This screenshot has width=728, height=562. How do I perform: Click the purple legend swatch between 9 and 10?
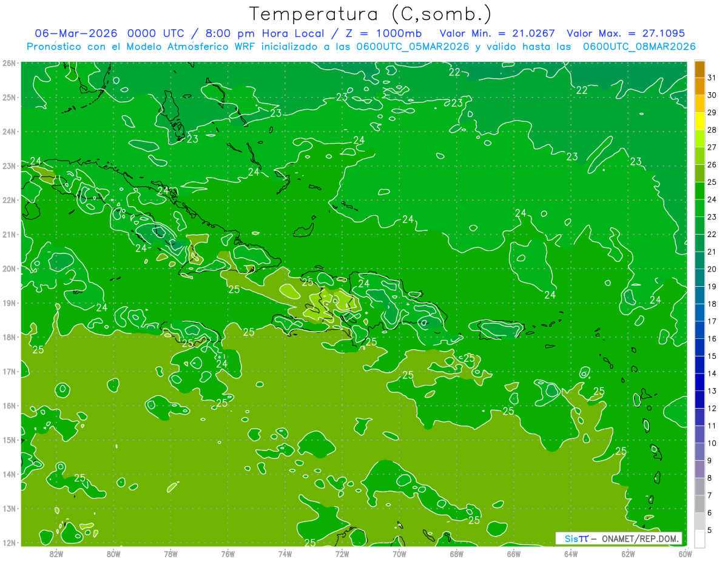click(699, 452)
